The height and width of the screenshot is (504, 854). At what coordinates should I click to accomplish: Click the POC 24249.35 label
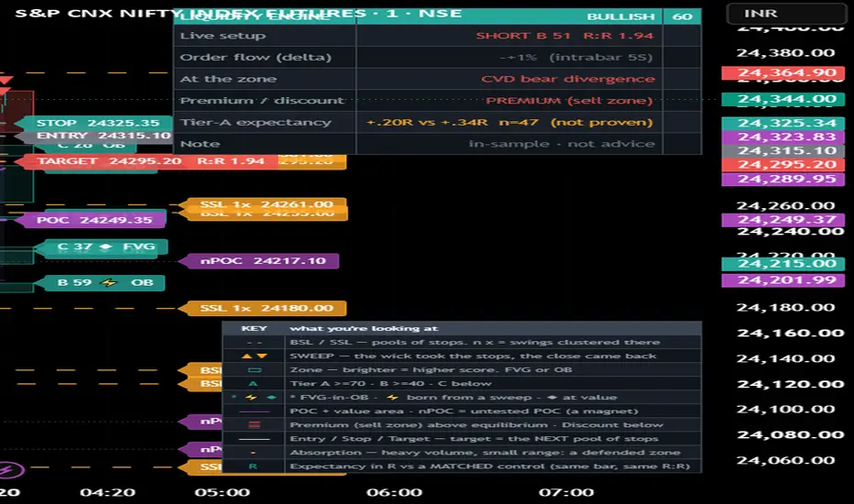click(x=90, y=220)
